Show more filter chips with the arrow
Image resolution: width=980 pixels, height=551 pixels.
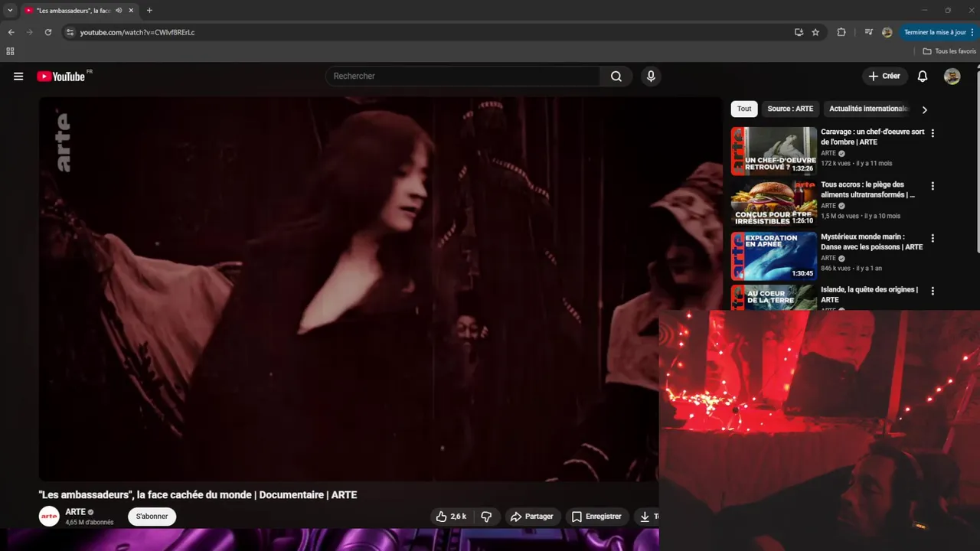(x=924, y=109)
